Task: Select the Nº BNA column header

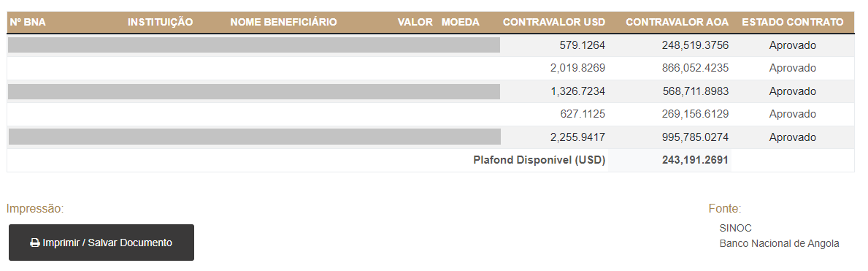Action: (x=28, y=22)
